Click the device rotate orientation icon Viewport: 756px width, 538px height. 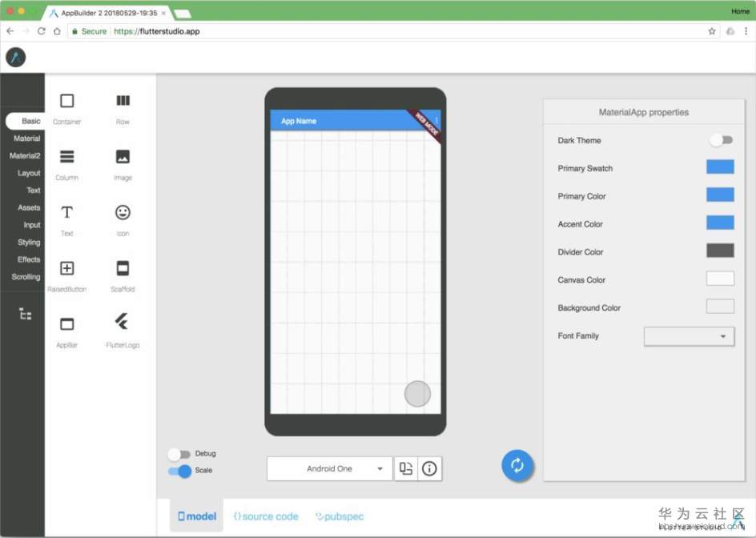tap(406, 468)
